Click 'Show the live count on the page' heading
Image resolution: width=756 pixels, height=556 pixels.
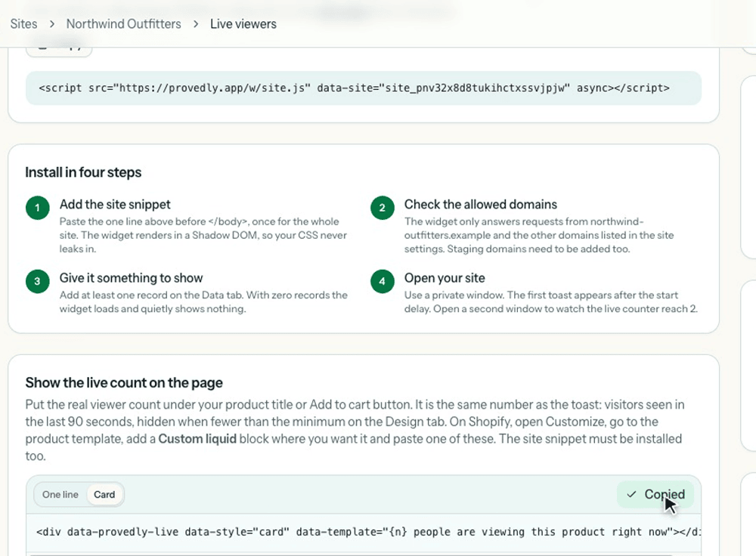pos(124,382)
